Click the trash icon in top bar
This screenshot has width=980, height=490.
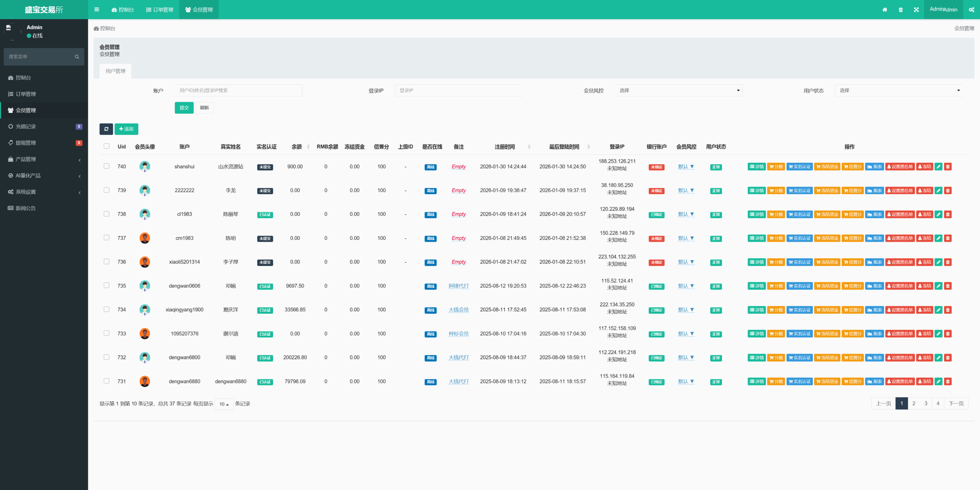tap(901, 10)
